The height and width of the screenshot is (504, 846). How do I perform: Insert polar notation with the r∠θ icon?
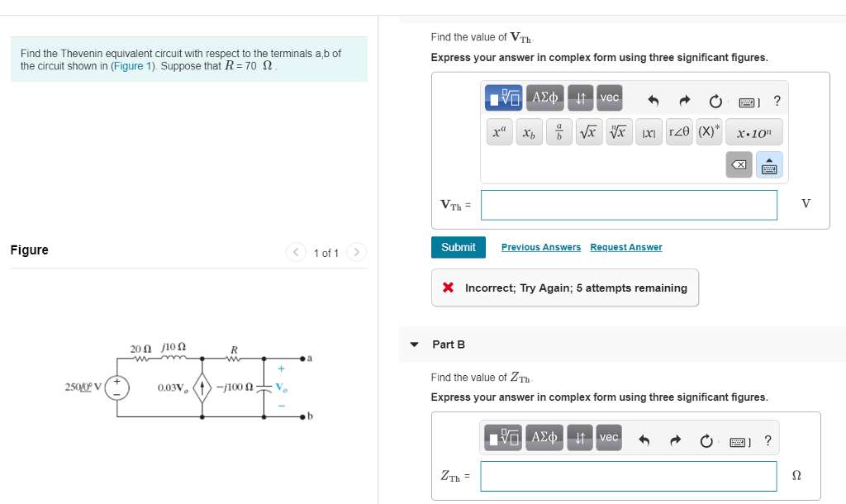pos(678,131)
